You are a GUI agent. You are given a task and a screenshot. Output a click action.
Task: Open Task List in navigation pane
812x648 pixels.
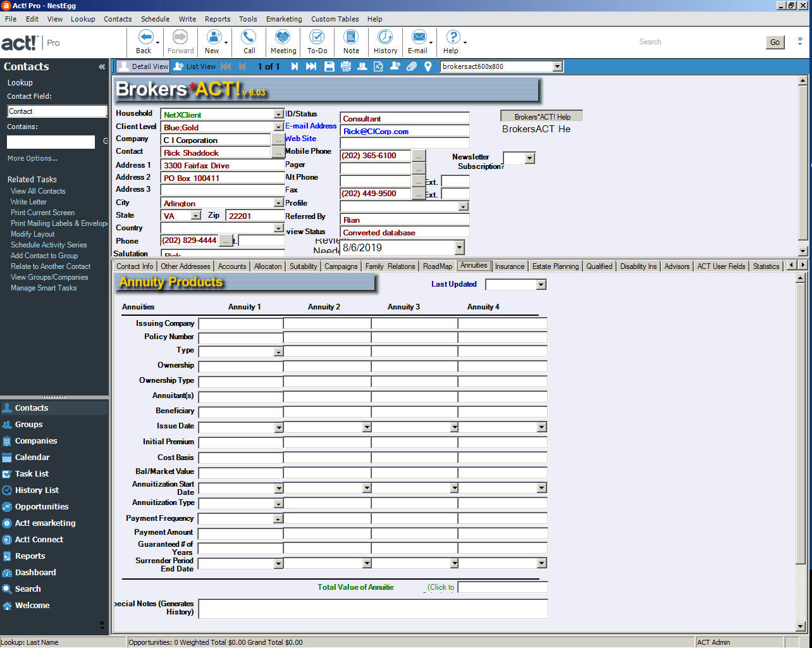pyautogui.click(x=54, y=474)
